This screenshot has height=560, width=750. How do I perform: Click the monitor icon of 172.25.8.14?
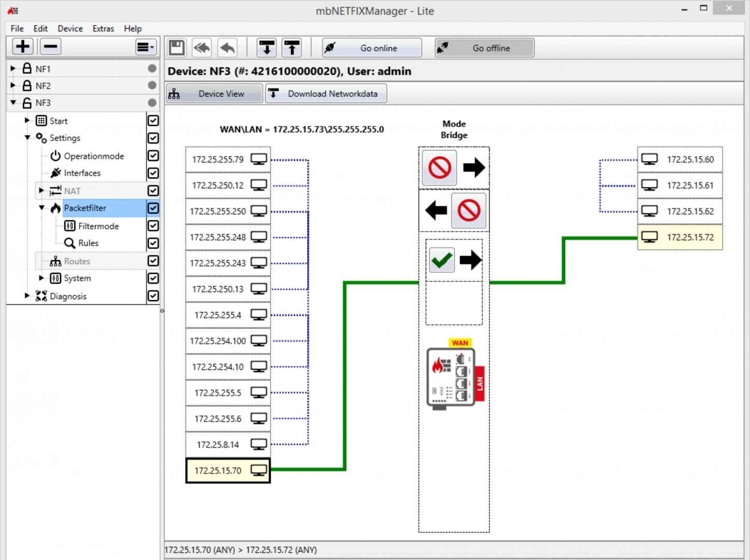point(259,444)
